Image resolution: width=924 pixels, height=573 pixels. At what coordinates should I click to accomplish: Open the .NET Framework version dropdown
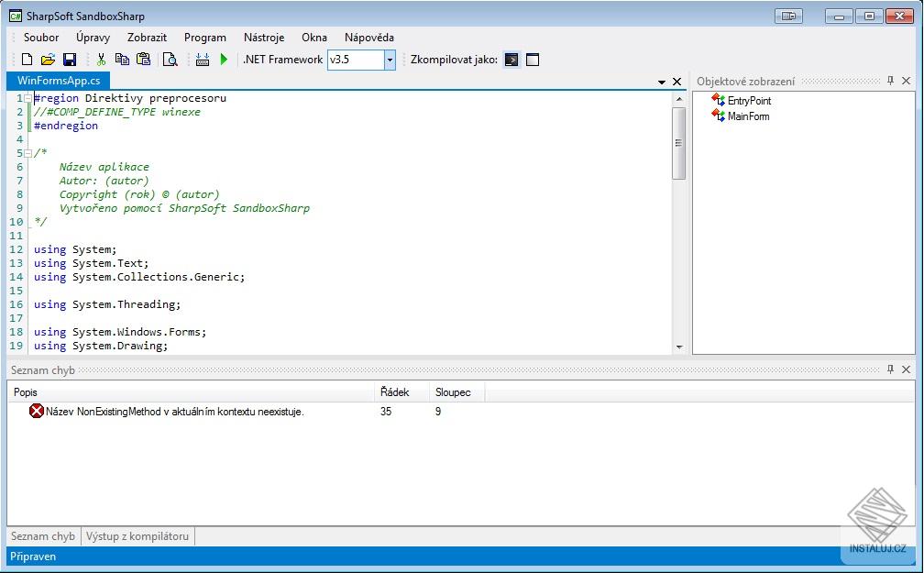click(389, 60)
